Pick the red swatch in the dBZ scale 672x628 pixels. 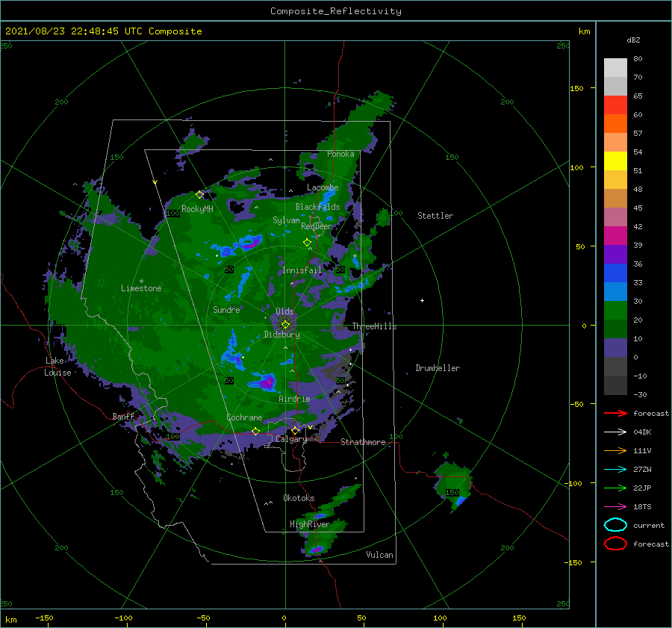615,105
